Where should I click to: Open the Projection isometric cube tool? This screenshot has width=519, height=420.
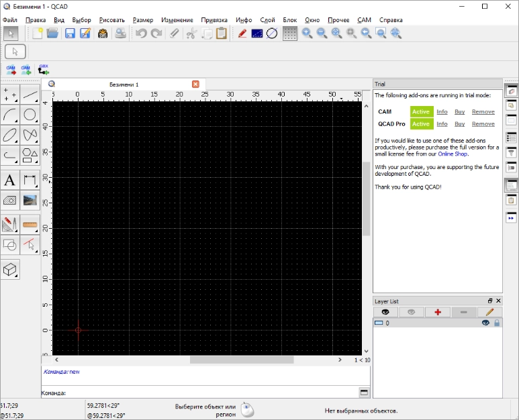10,270
